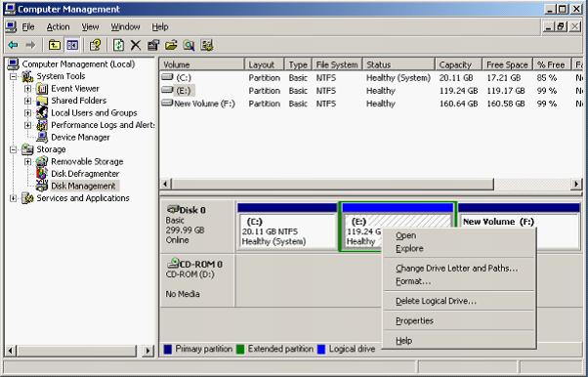Click the Forward arrow toolbar icon

coord(30,45)
